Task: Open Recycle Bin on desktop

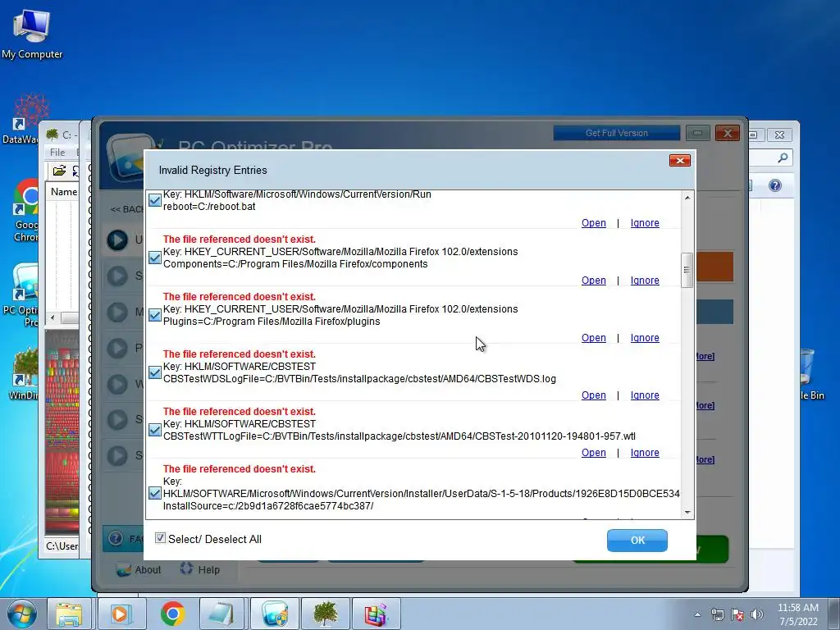Action: point(811,374)
